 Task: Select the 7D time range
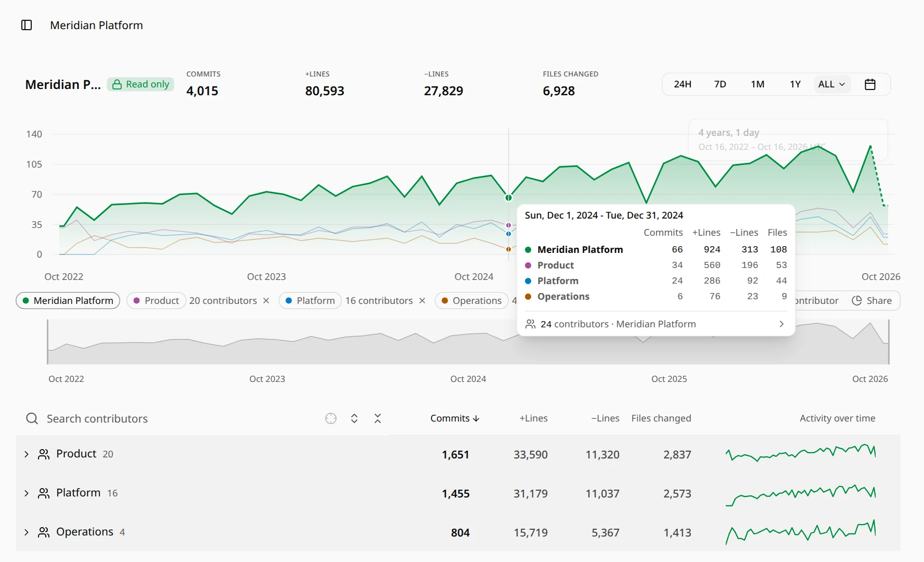(720, 84)
